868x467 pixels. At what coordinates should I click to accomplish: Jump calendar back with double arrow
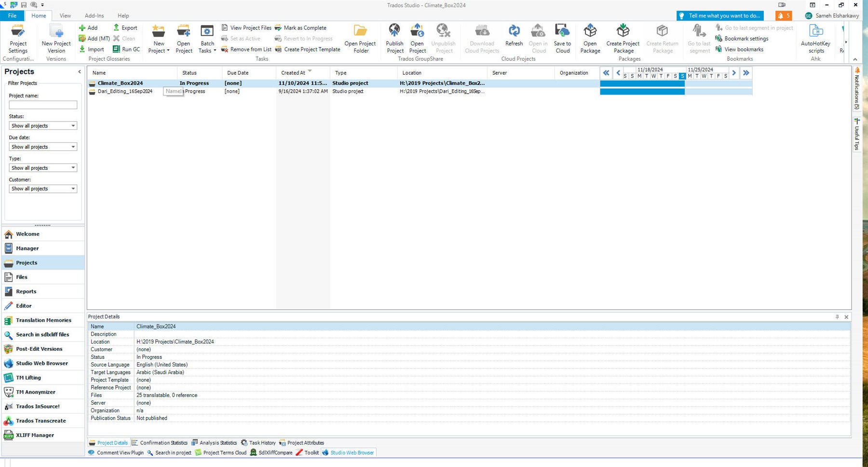[606, 73]
